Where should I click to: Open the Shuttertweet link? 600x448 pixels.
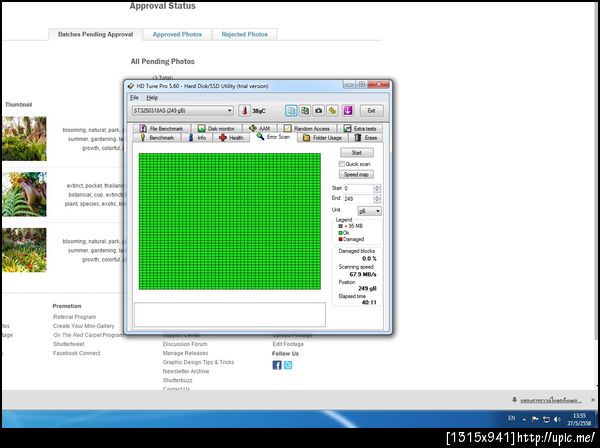68,344
